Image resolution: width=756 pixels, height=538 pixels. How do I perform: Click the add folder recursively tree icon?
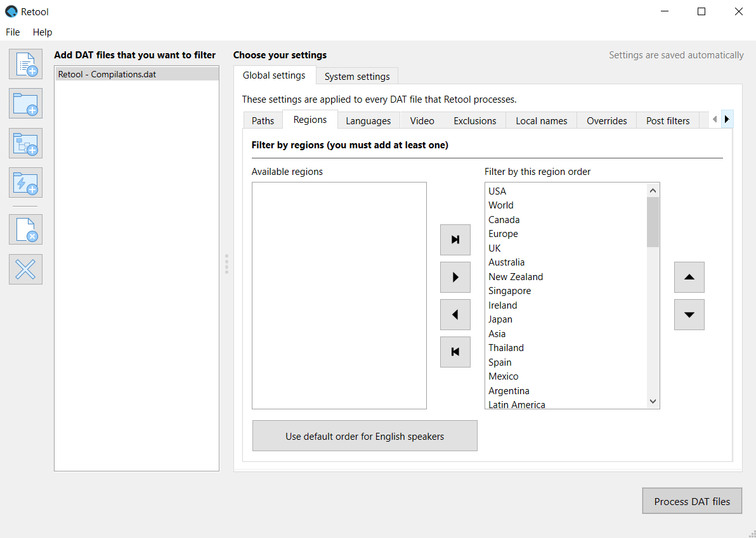point(25,143)
